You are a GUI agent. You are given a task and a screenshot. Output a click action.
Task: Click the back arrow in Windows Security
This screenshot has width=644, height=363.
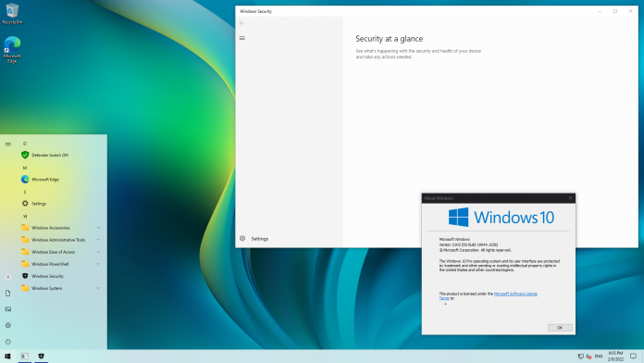[x=242, y=23]
